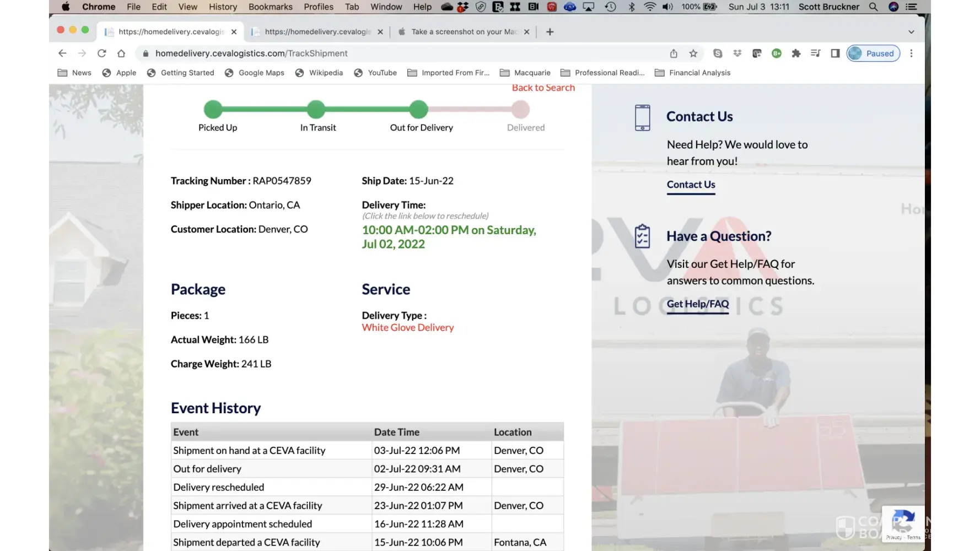Toggle the browser side panel icon
The width and height of the screenshot is (980, 551).
(835, 53)
